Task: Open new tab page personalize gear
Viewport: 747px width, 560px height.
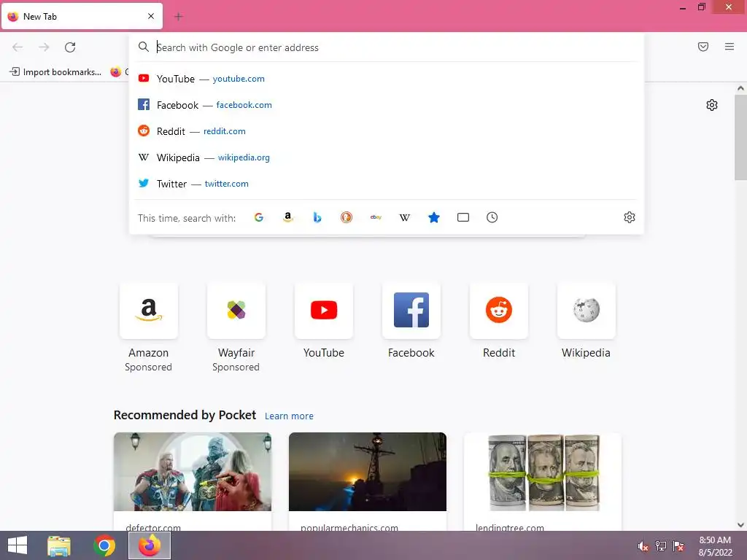Action: pyautogui.click(x=712, y=105)
